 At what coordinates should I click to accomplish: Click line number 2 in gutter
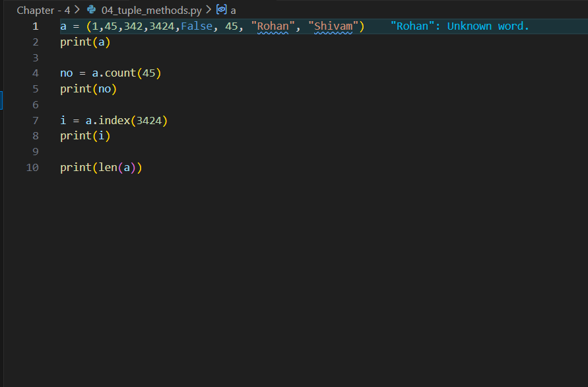(x=36, y=42)
